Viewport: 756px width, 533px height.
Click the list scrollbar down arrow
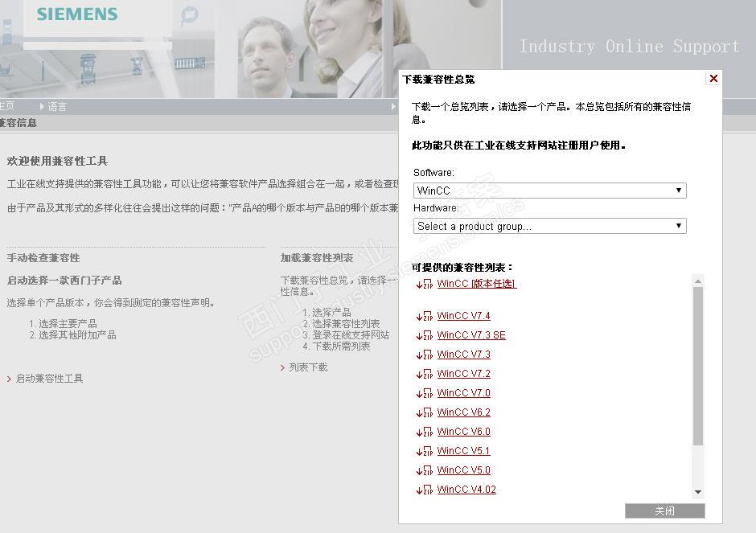tap(697, 492)
